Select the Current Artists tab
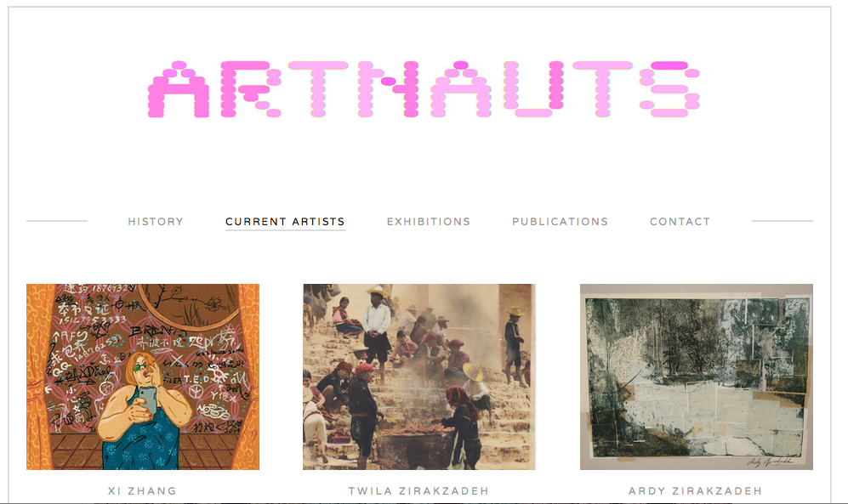 coord(285,222)
